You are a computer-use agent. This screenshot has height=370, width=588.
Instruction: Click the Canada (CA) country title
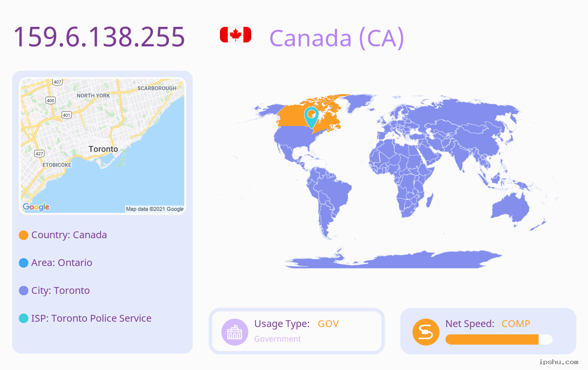tap(337, 38)
